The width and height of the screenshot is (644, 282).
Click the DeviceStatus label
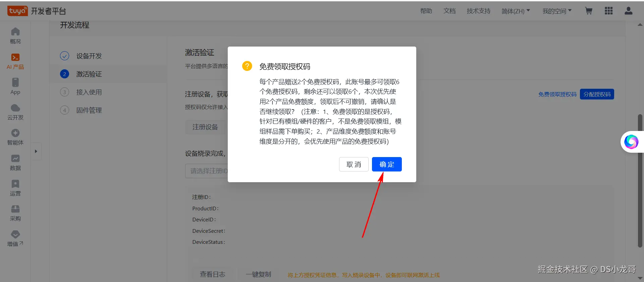209,242
